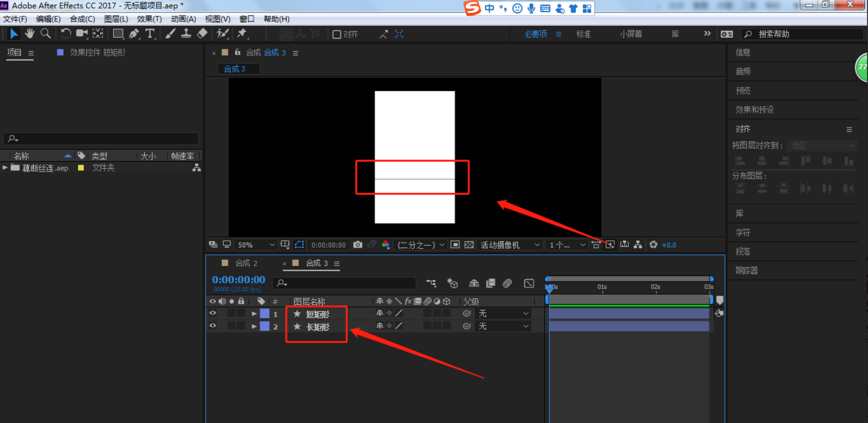Show more workspaces with the double chevron

click(707, 34)
